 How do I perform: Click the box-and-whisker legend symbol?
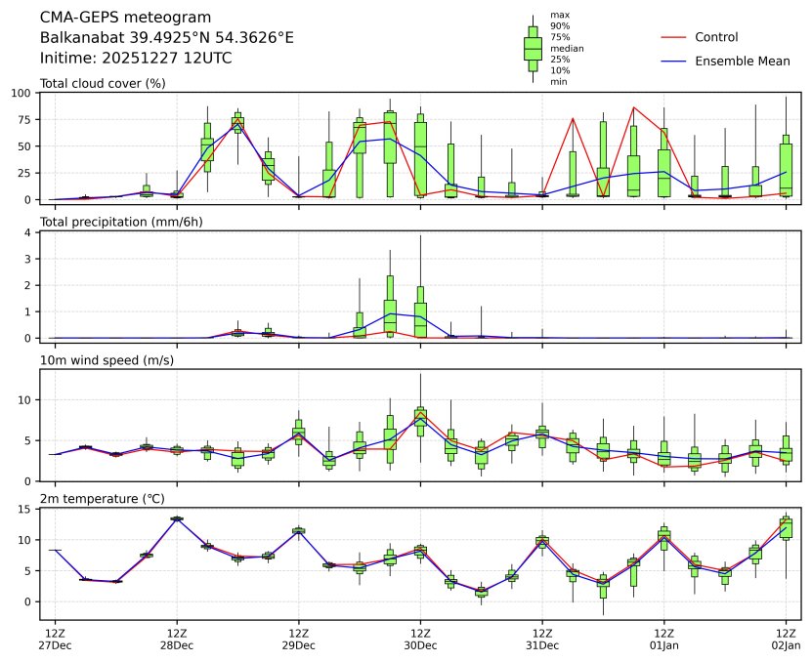click(x=533, y=49)
